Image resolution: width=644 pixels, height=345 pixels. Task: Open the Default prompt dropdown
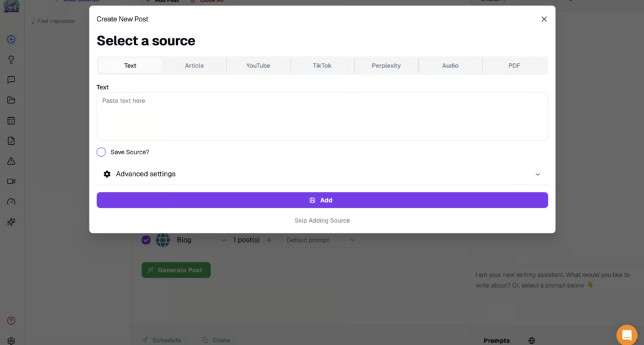(320, 240)
